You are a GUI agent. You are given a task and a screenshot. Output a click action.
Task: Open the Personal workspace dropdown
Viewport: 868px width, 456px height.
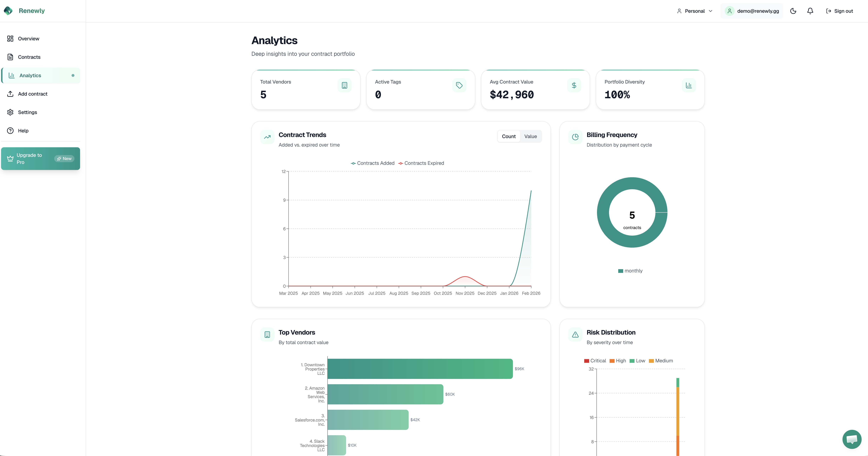[x=694, y=11]
